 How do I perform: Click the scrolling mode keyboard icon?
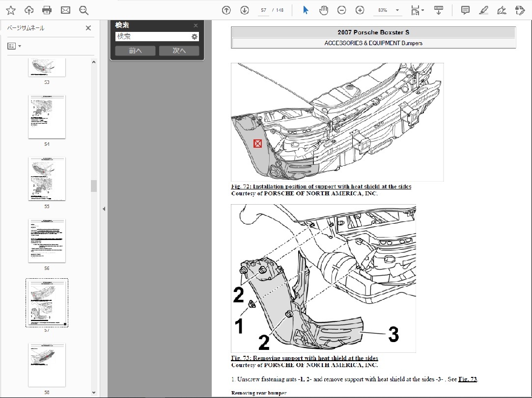[438, 10]
